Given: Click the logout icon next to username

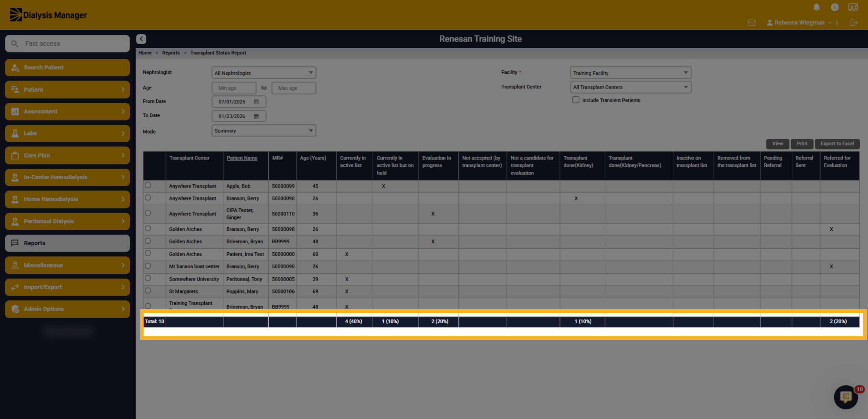Looking at the screenshot, I should click(x=854, y=23).
